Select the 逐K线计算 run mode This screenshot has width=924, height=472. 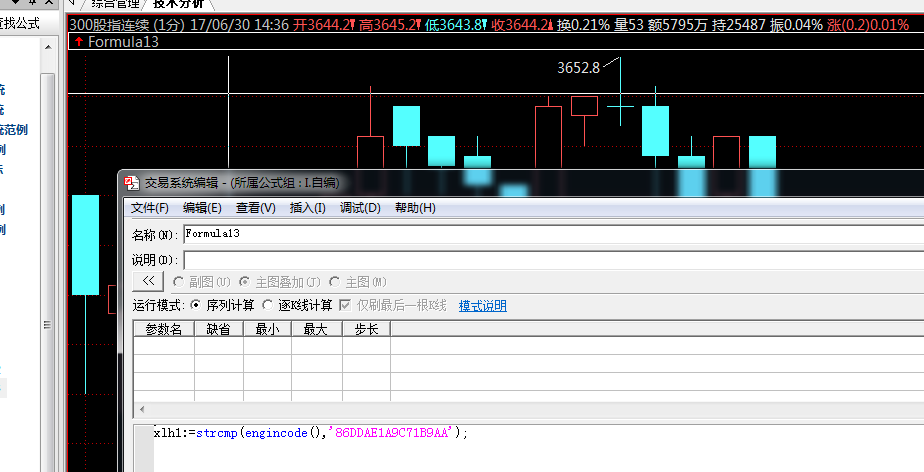tap(269, 305)
